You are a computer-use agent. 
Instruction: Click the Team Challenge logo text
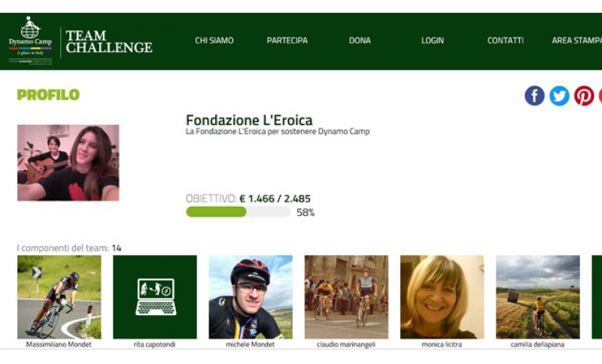click(109, 41)
